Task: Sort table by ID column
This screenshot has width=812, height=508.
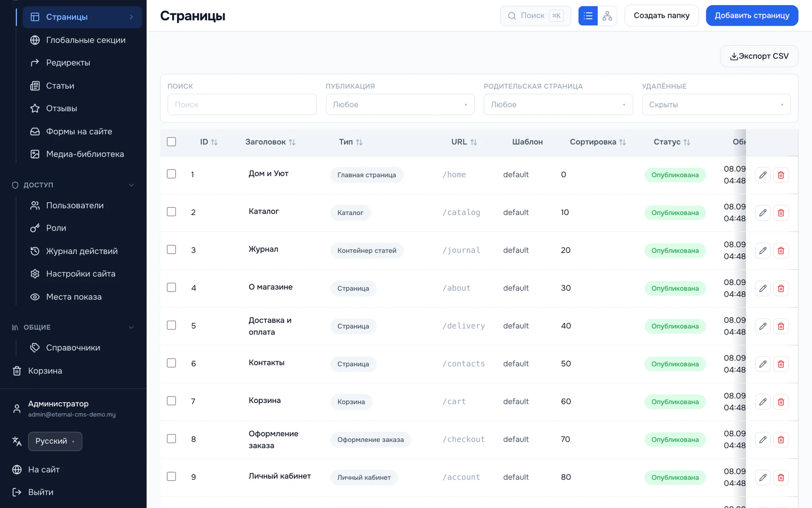Action: click(x=209, y=142)
